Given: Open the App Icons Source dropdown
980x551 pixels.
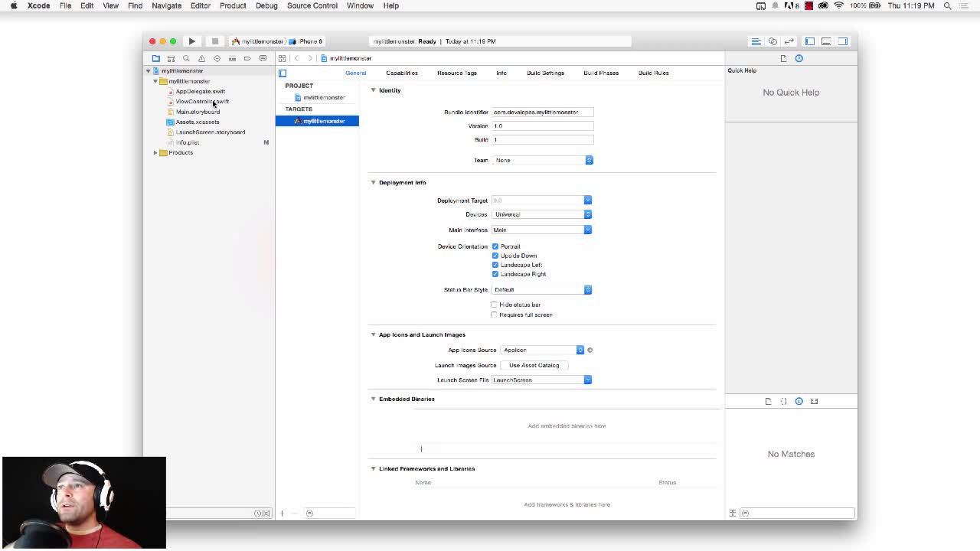Looking at the screenshot, I should [542, 350].
